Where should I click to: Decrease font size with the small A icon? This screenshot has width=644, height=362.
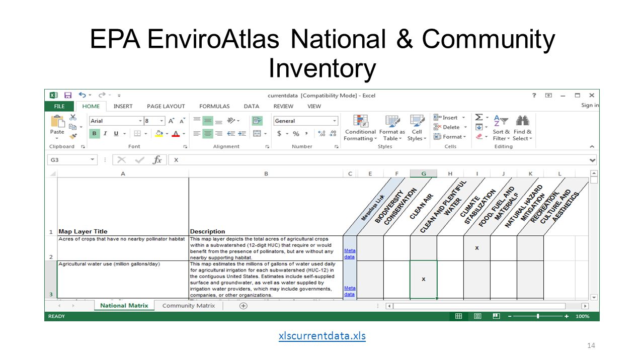click(x=182, y=121)
